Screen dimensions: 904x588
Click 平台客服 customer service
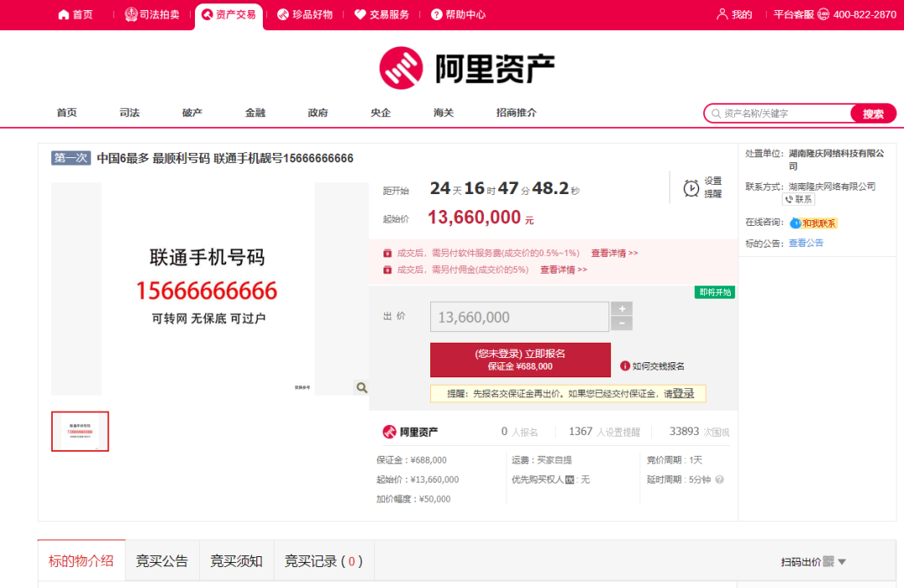(x=794, y=14)
